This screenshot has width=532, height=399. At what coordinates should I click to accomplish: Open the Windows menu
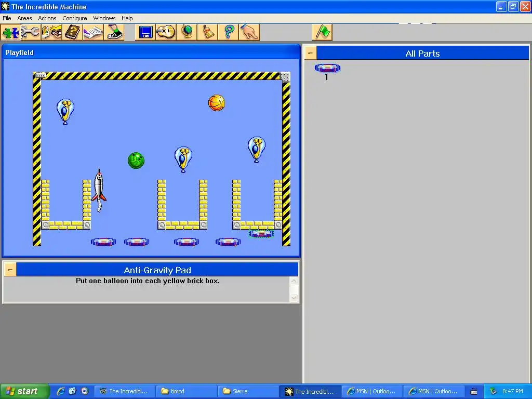pos(104,18)
